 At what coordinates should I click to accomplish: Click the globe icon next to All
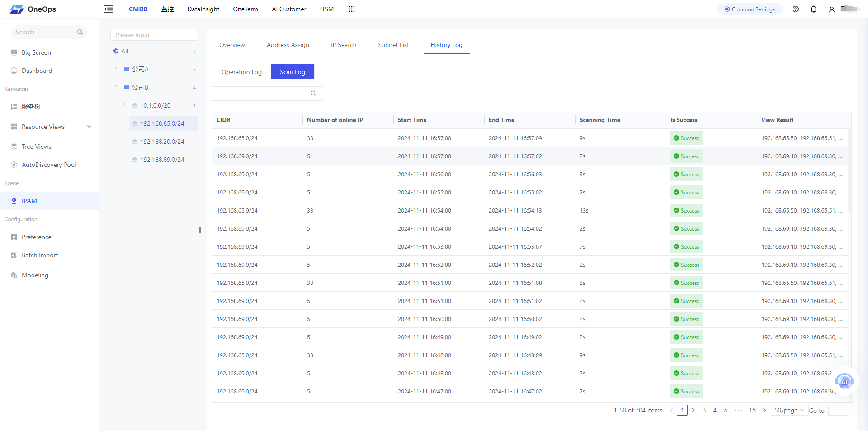point(116,51)
